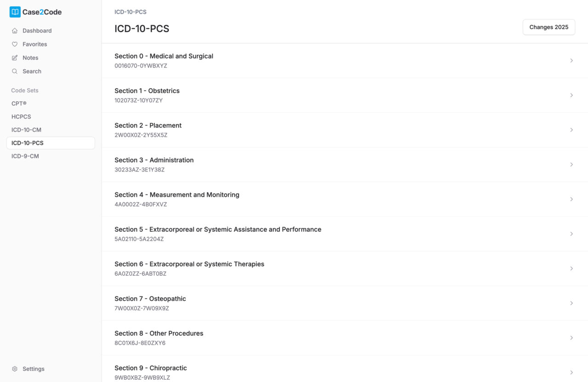Expand Section 6 - Extracorporeal Therapies chevron
Screen dimensions: 588x382
coord(571,268)
